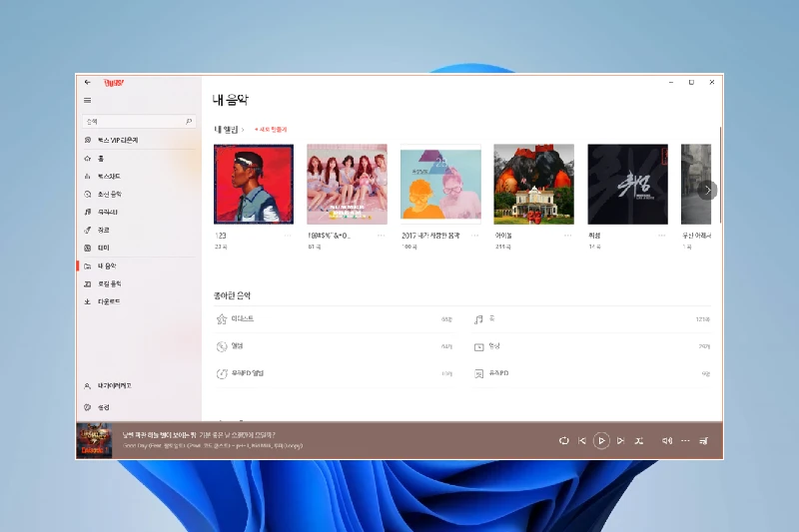Open the '2017 내가 사랑한 음악' album cover
Viewport: 799px width, 532px height.
point(440,185)
